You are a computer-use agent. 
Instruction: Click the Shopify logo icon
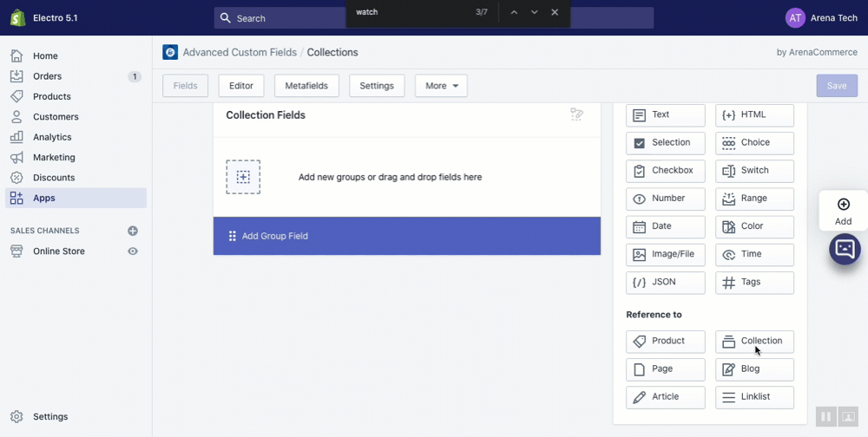pyautogui.click(x=18, y=17)
